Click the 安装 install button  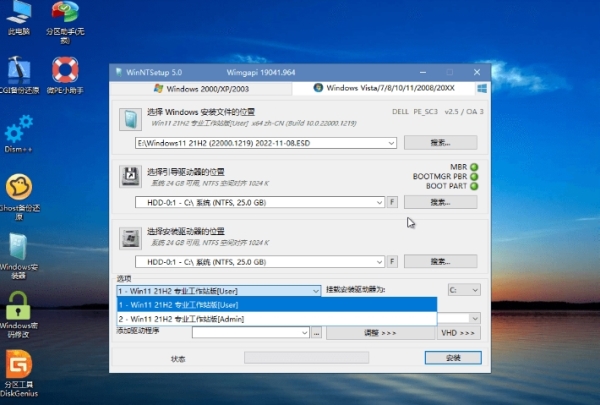[453, 358]
